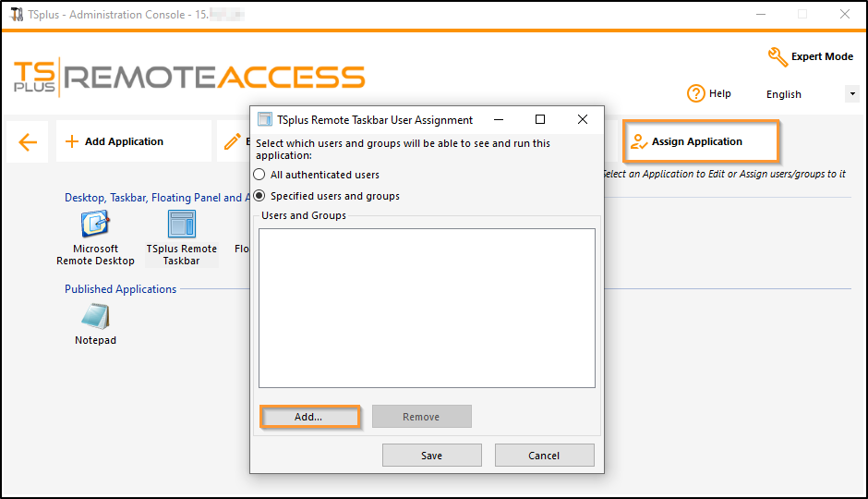The width and height of the screenshot is (868, 499).
Task: Click the Save button
Action: coord(431,455)
